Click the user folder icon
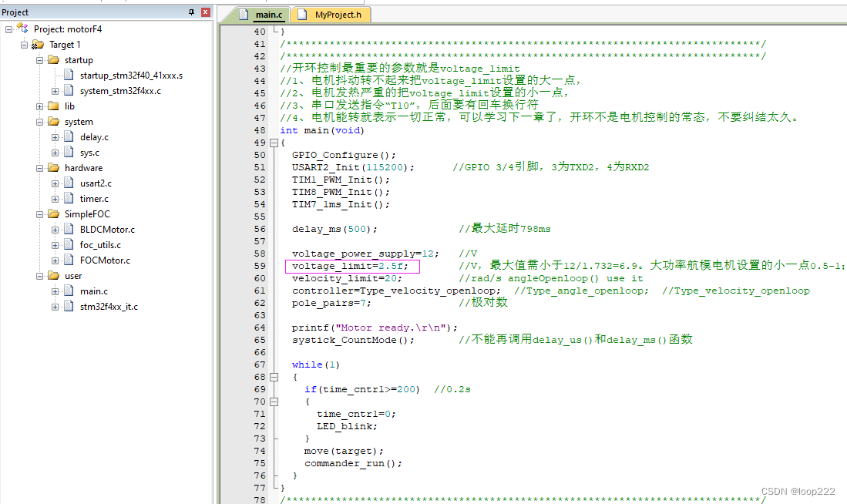 [x=53, y=275]
